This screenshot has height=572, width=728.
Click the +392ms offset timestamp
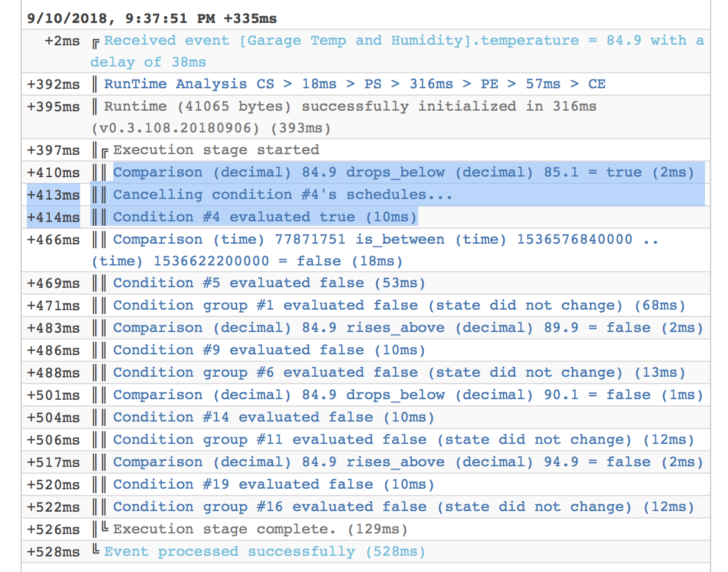coord(54,85)
